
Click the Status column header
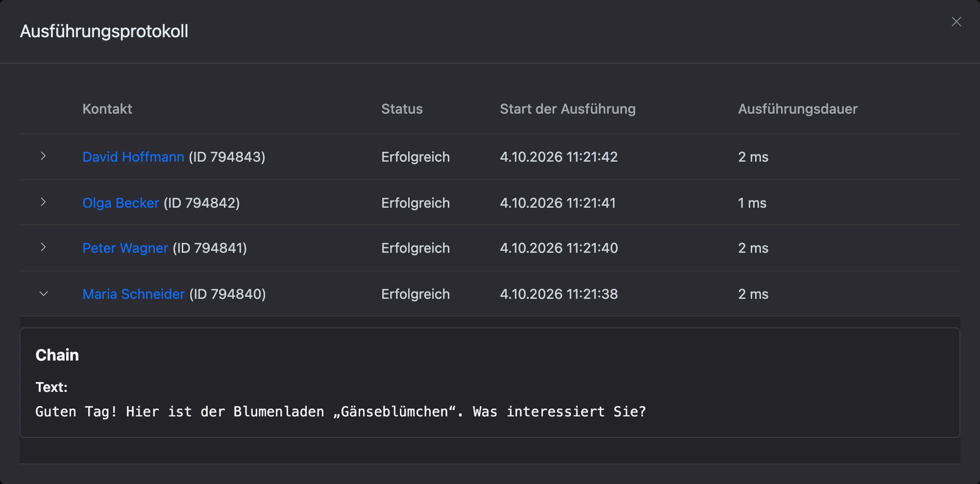point(402,109)
